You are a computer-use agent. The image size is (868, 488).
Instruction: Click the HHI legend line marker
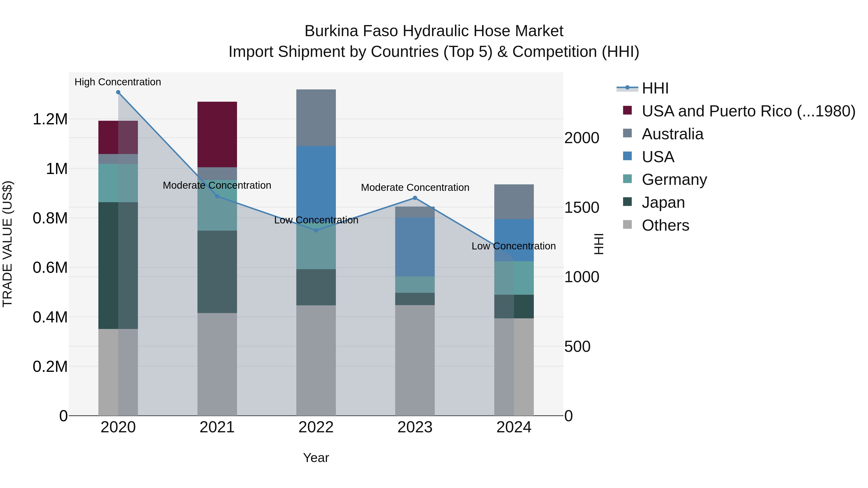(627, 88)
